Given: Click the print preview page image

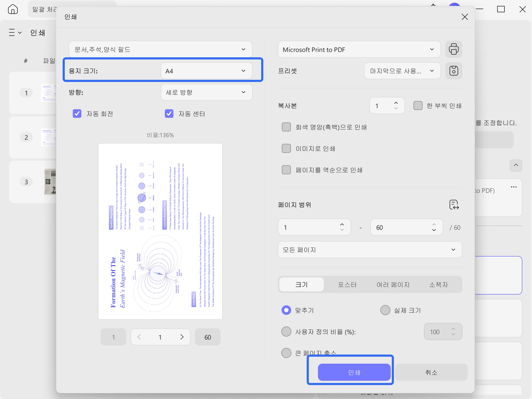Looking at the screenshot, I should click(160, 231).
